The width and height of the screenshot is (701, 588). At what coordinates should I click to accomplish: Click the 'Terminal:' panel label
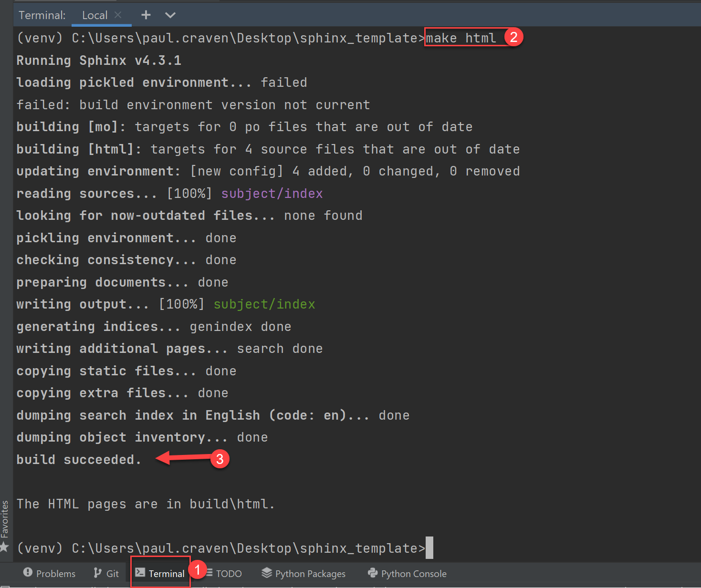pyautogui.click(x=42, y=15)
